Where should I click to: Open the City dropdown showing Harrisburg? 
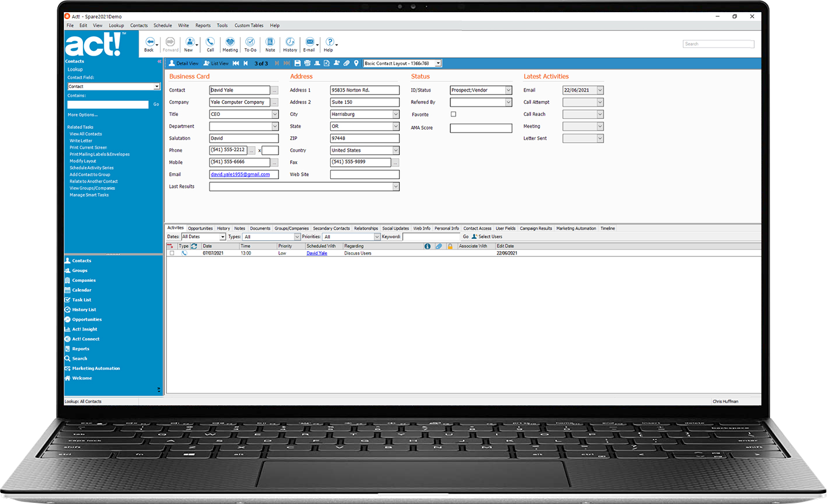396,114
